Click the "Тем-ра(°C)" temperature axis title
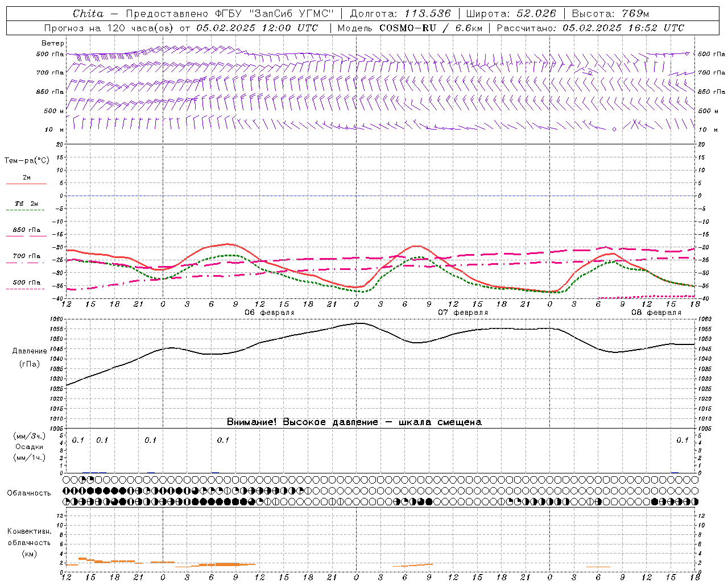The image size is (728, 582). (27, 161)
